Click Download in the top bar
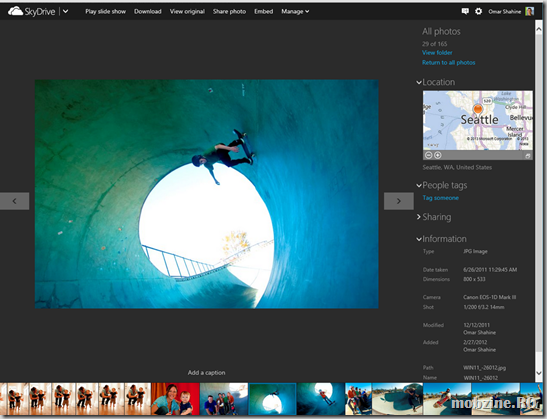Viewport: 547px width, 419px height. coord(148,12)
